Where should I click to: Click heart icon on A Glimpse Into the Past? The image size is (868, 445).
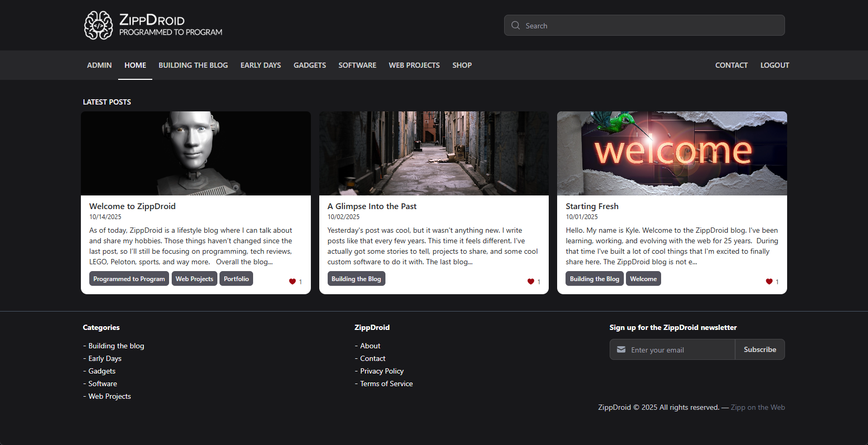pyautogui.click(x=531, y=282)
